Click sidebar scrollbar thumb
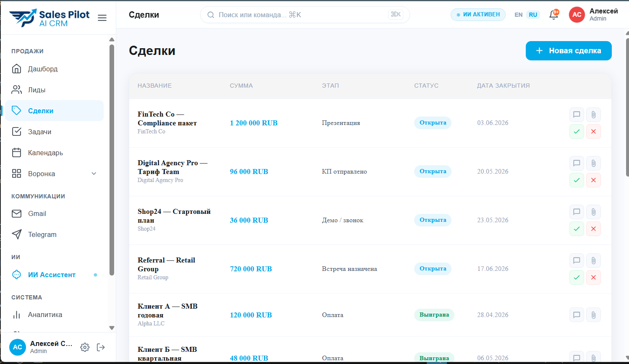This screenshot has height=364, width=629. pos(112,159)
